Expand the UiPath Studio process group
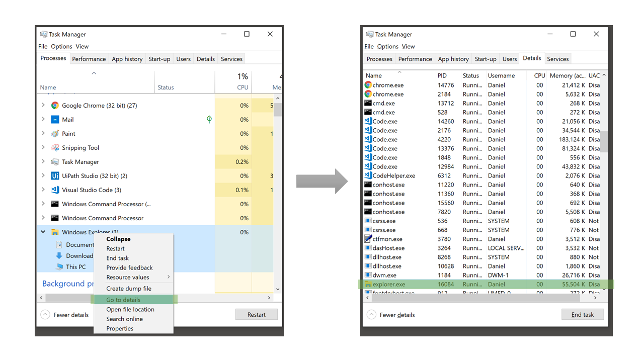This screenshot has width=644, height=362. pyautogui.click(x=43, y=176)
